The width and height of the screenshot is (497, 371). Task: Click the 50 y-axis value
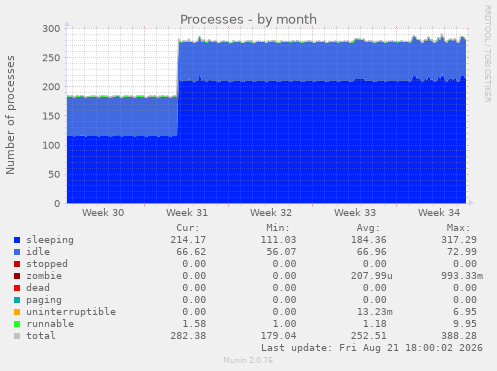54,174
